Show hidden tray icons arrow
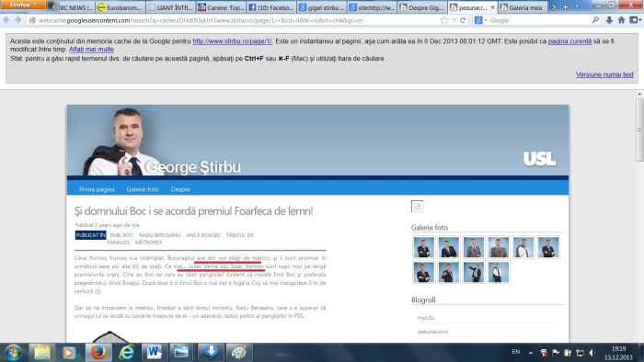644x362 pixels. point(531,353)
